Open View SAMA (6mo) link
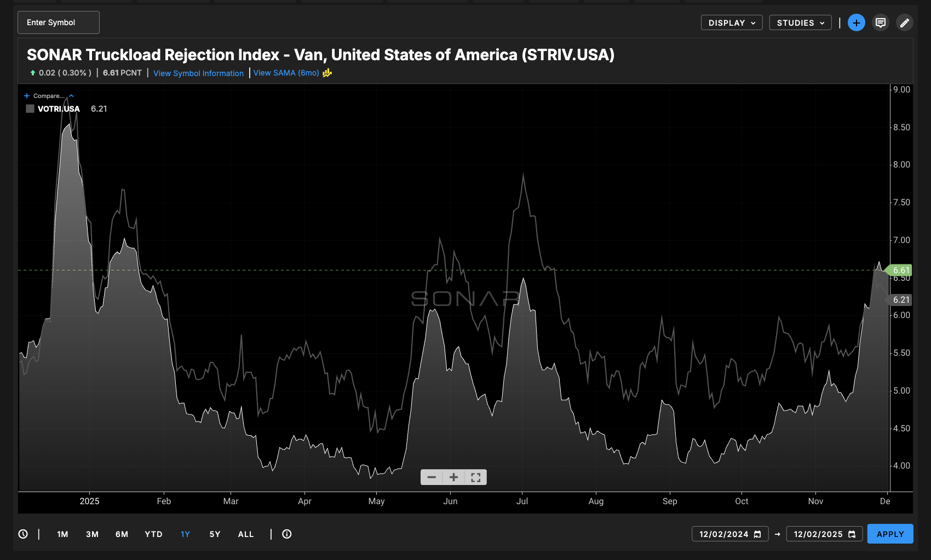 [x=286, y=73]
